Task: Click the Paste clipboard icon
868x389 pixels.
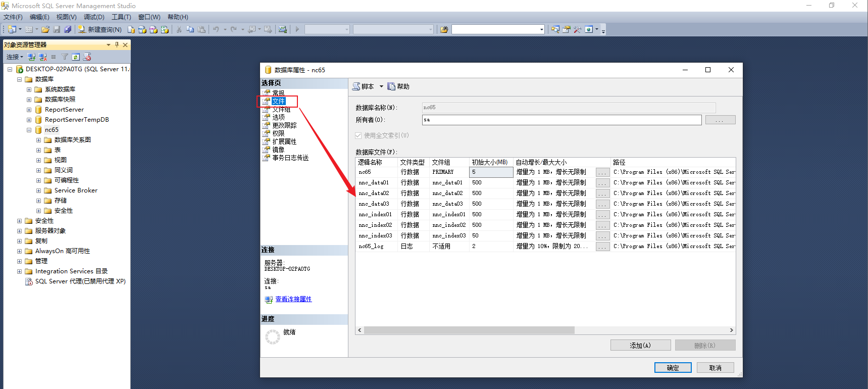Action: pos(201,29)
